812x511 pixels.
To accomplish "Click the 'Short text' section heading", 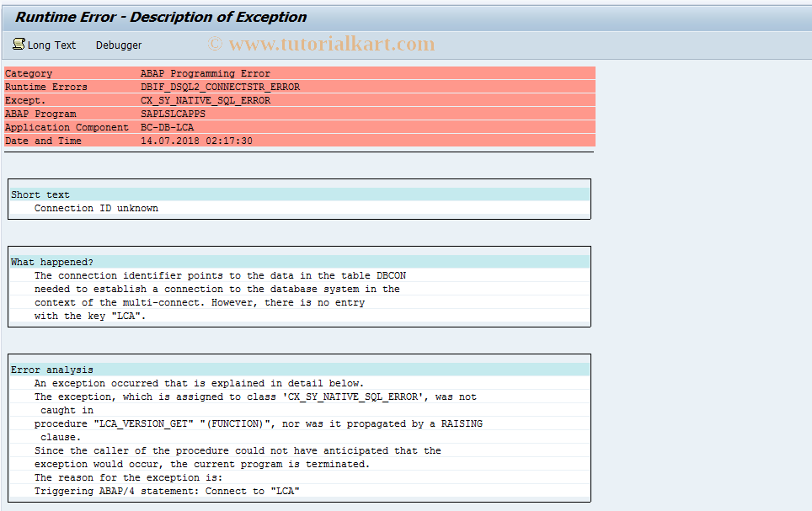I will pyautogui.click(x=40, y=194).
